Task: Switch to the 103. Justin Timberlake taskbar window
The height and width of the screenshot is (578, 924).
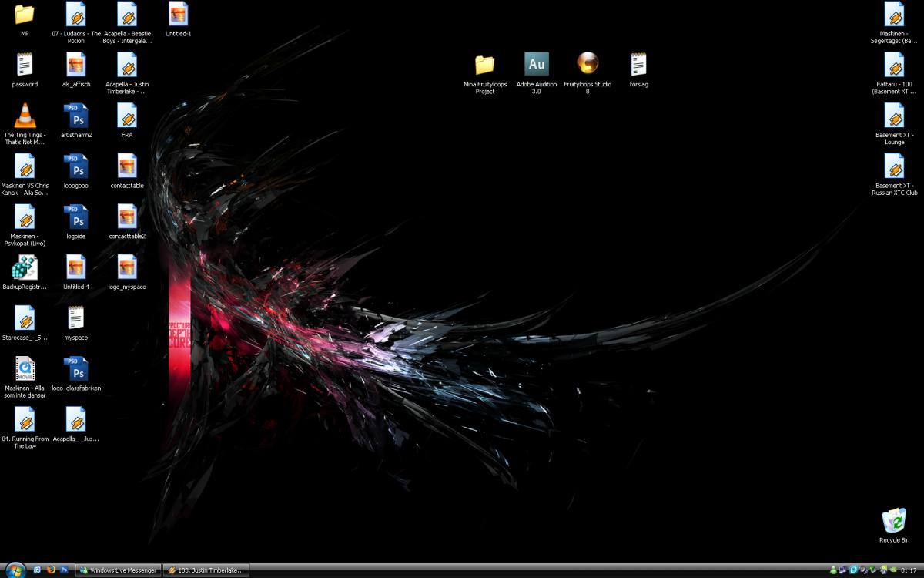Action: pyautogui.click(x=206, y=570)
